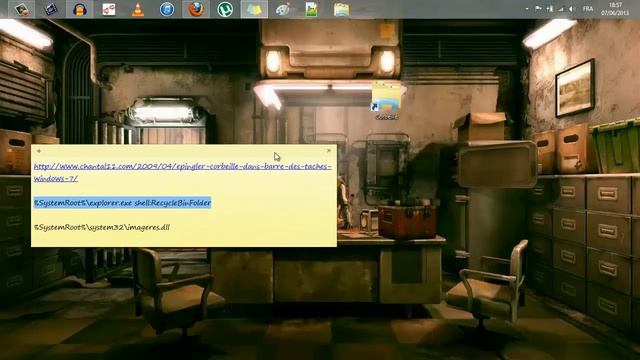The height and width of the screenshot is (360, 640).
Task: Launch Firefox from the taskbar
Action: [x=196, y=9]
